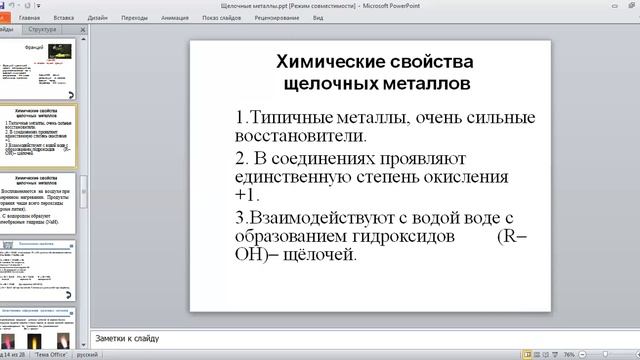Image resolution: width=640 pixels, height=360 pixels.
Task: Open the orange File tab
Action: click(x=4, y=18)
